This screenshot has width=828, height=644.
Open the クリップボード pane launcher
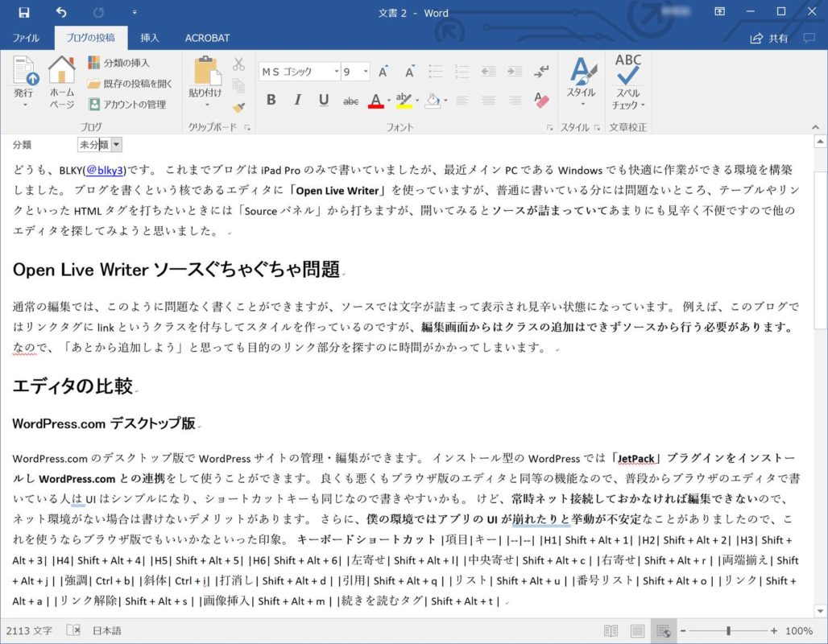click(x=246, y=127)
